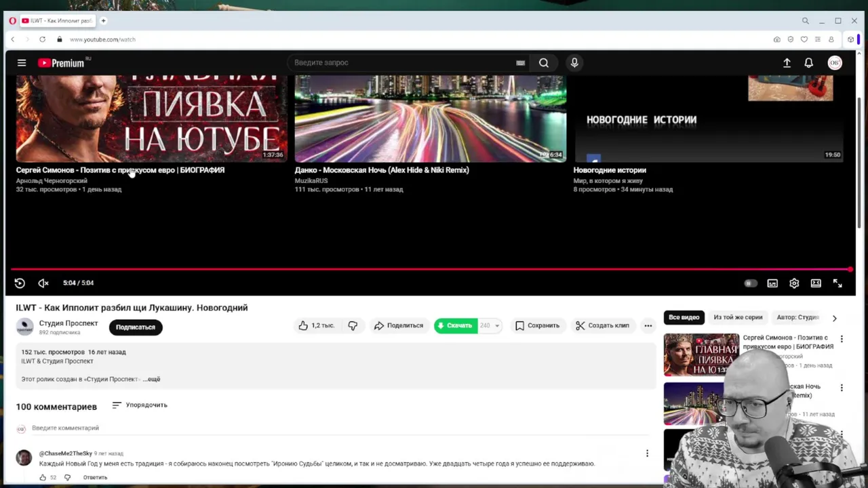868x488 pixels.
Task: Like the ChaseMe2TheSky comment
Action: [43, 478]
